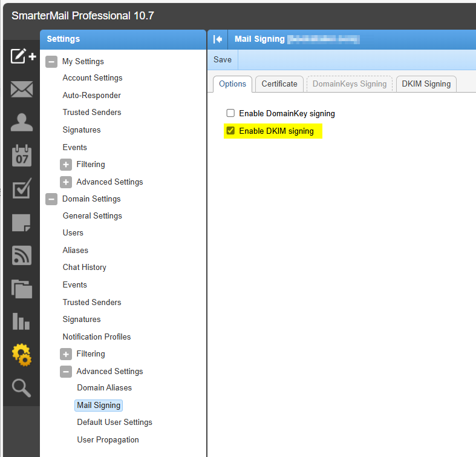
Task: Open the new message compose icon
Action: [23, 56]
